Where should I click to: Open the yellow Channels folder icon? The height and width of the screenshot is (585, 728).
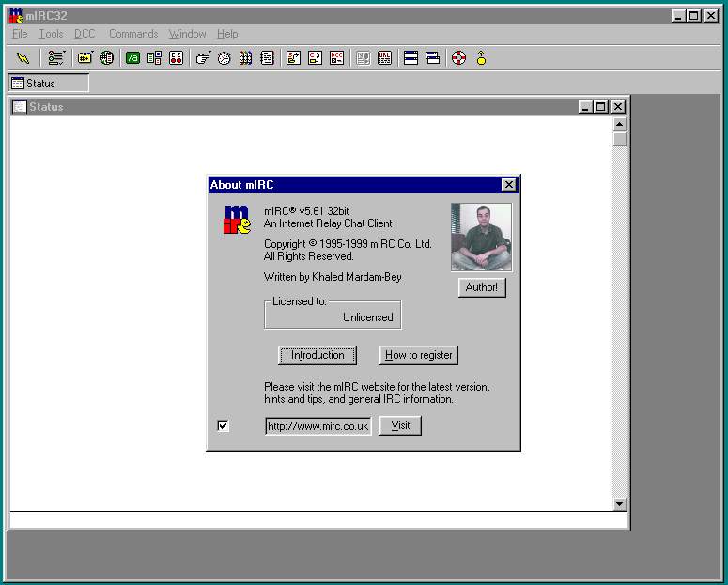(85, 58)
